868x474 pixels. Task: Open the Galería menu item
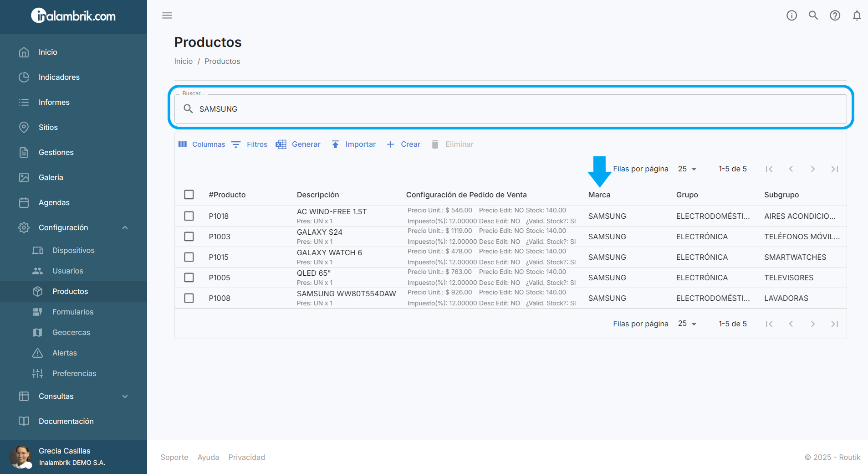coord(73,177)
